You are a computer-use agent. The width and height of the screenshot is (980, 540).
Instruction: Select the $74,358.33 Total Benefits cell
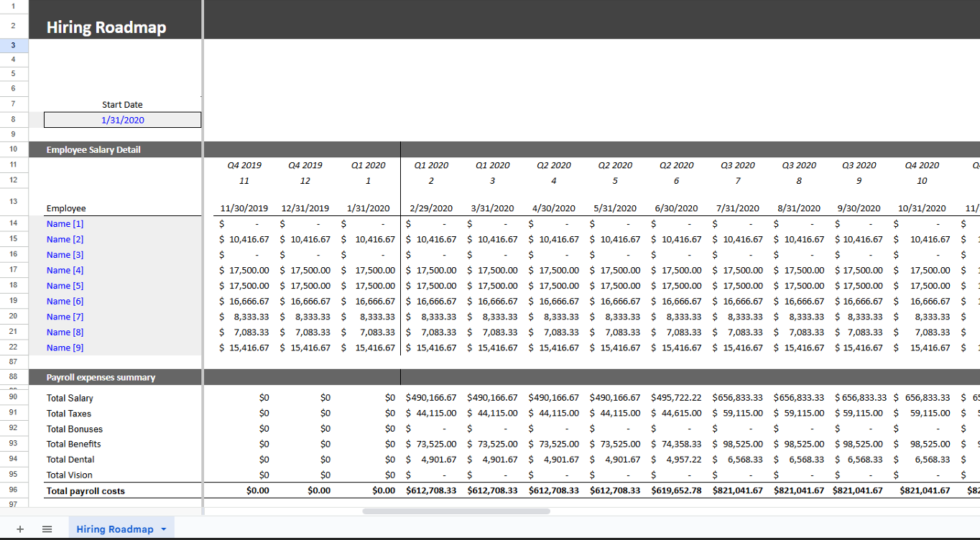pyautogui.click(x=676, y=444)
